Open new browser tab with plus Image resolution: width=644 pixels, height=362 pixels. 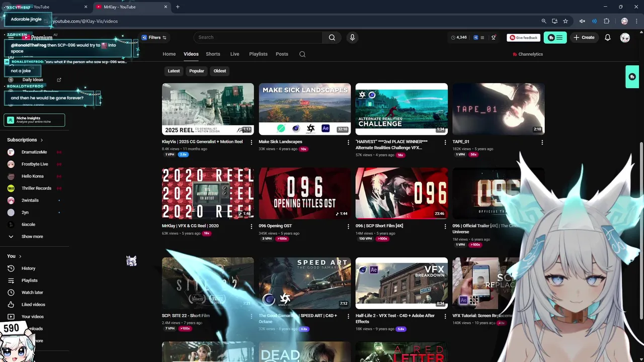pos(178,7)
